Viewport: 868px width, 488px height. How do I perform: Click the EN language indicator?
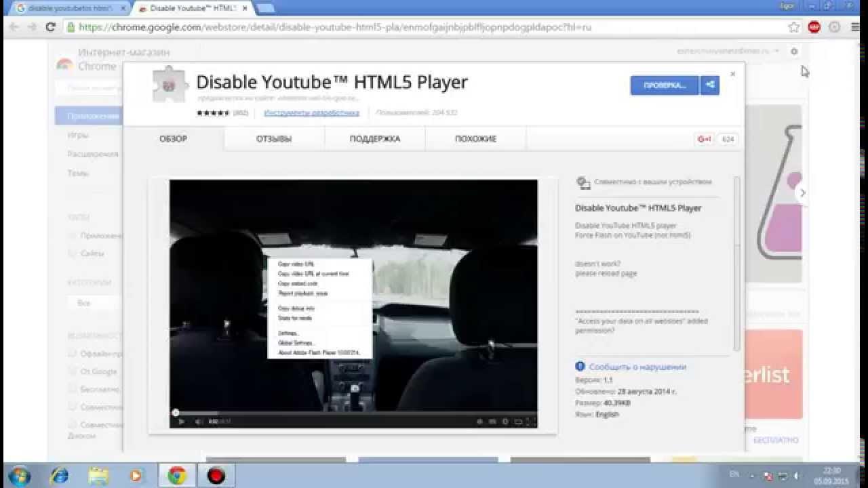point(734,476)
